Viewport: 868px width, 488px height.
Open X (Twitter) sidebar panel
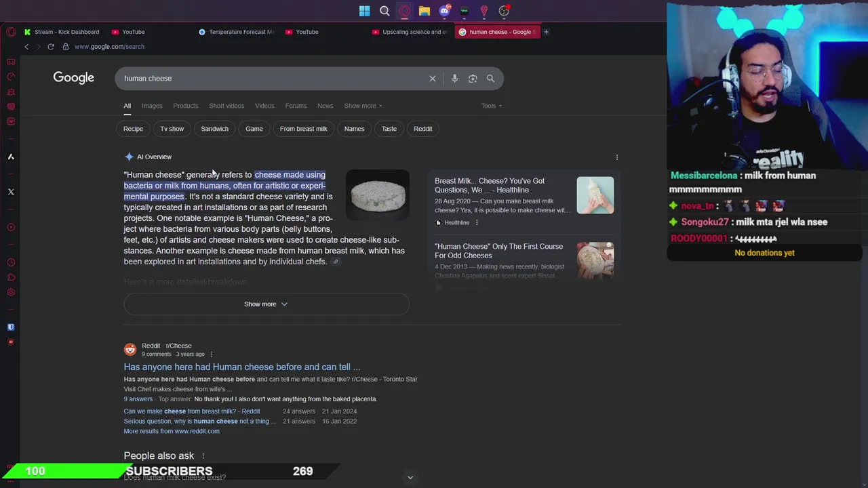[11, 192]
